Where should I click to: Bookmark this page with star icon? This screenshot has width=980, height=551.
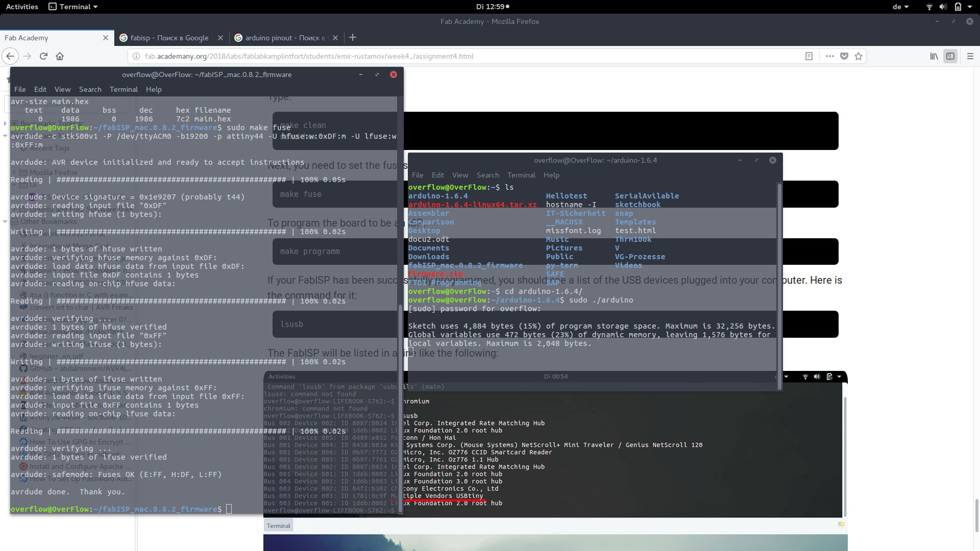pyautogui.click(x=859, y=56)
